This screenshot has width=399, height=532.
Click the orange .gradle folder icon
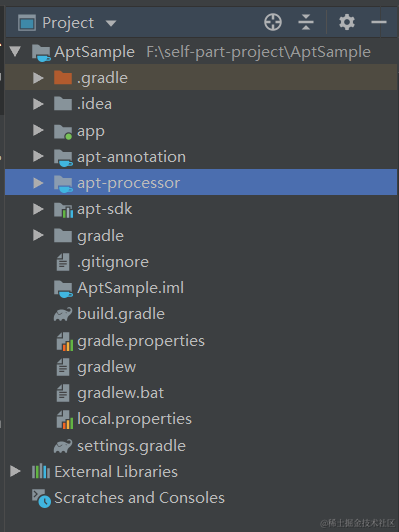(63, 78)
